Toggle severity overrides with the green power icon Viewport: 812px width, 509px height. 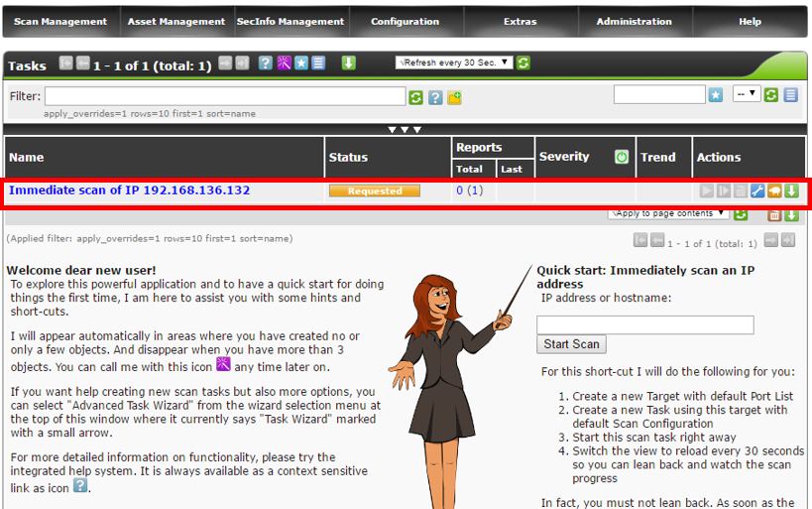click(x=622, y=157)
